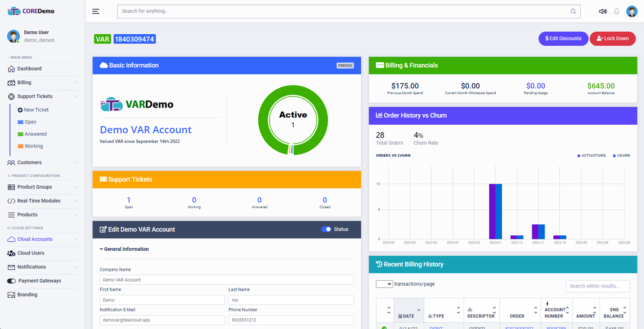Image resolution: width=644 pixels, height=329 pixels.
Task: Click the Company Name input field
Action: tap(226, 280)
